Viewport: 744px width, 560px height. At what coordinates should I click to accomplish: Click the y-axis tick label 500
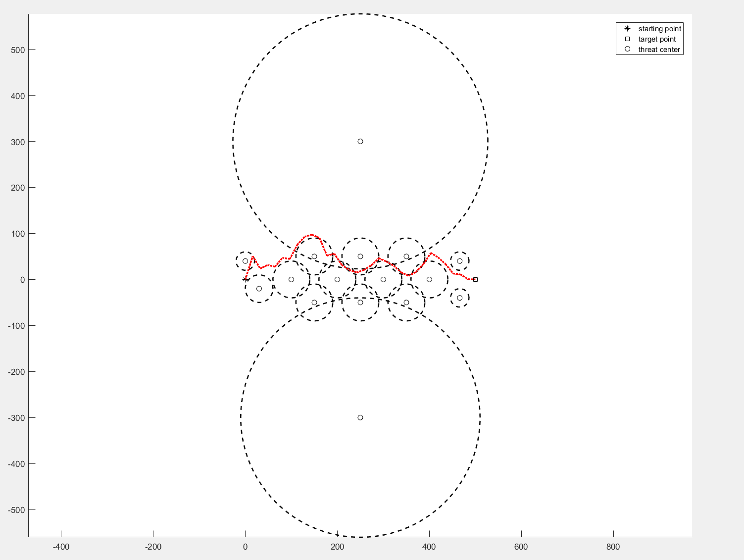point(17,50)
